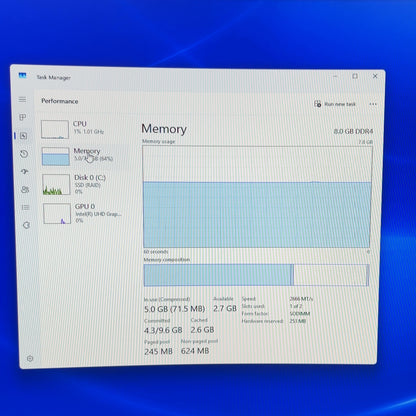The height and width of the screenshot is (416, 416).
Task: Open the App history page icon
Action: pos(24,154)
